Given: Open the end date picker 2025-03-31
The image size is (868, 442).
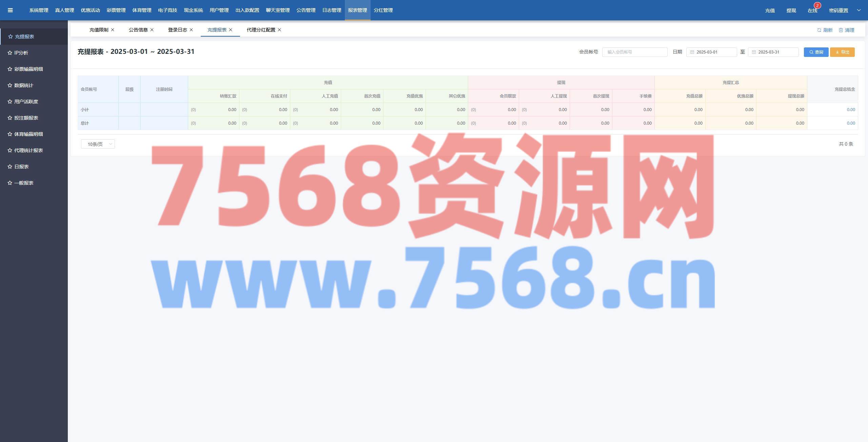Looking at the screenshot, I should (x=773, y=52).
